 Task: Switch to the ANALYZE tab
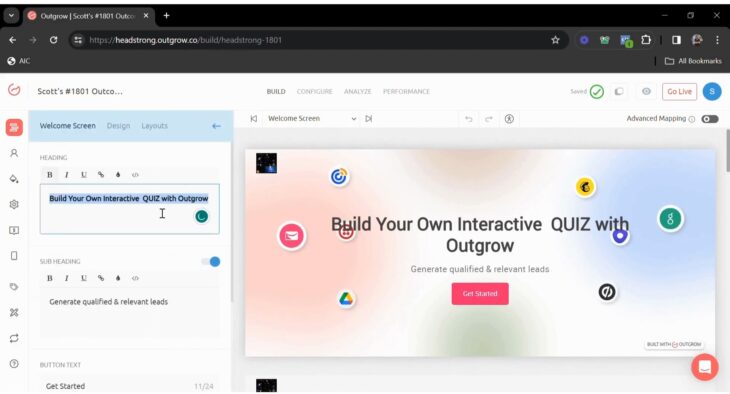click(x=358, y=91)
